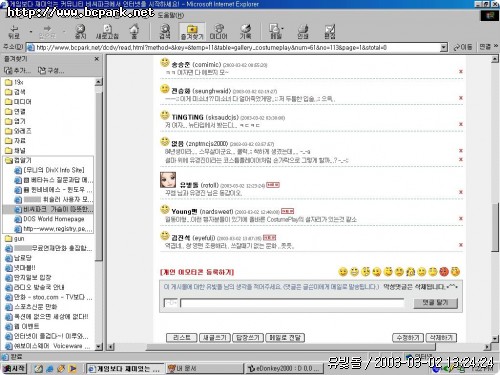This screenshot has width=500, height=375.
Task: Toggle the Favorites (즐겨찾기) toolbar button
Action: pos(192,32)
